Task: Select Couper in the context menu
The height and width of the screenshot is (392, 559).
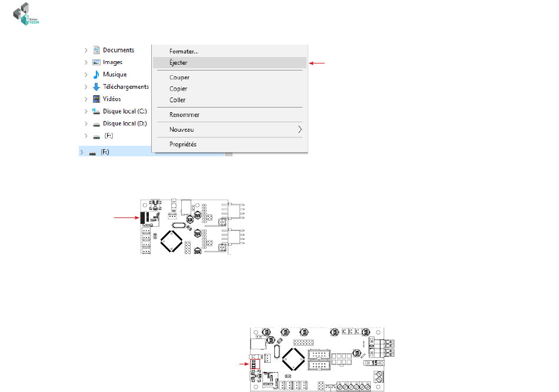Action: point(179,77)
